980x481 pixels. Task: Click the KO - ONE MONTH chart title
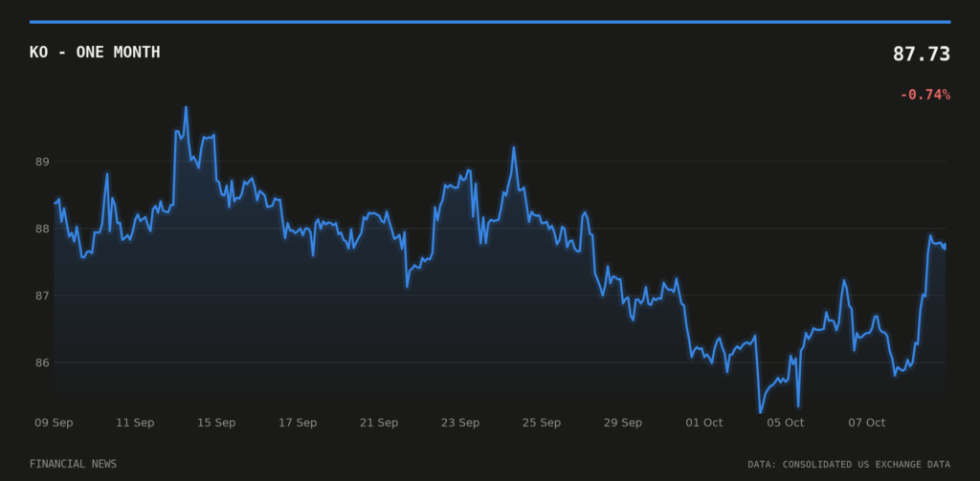pos(95,53)
